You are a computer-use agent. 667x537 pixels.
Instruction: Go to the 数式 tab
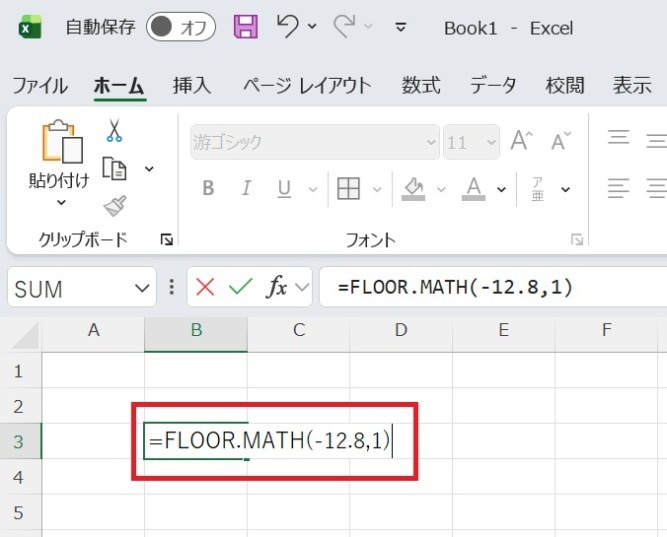(x=421, y=86)
